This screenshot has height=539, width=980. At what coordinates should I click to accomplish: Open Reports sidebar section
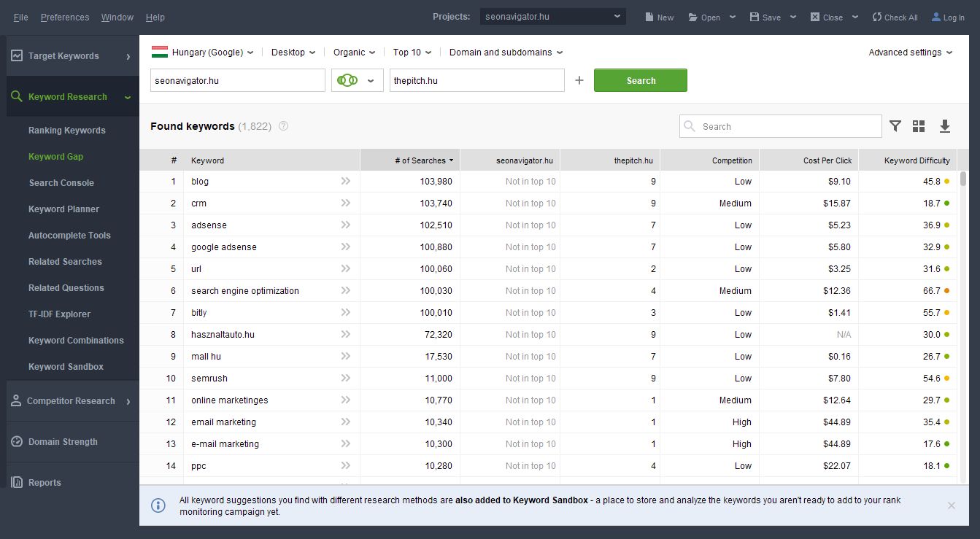coord(72,482)
